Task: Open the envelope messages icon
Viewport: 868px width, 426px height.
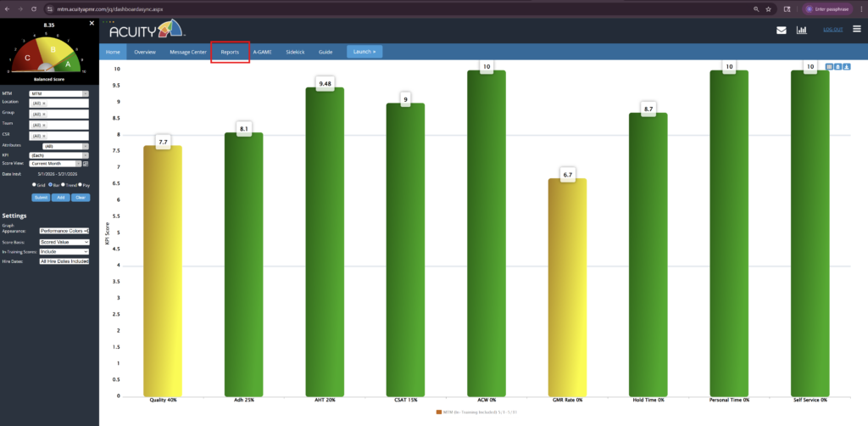Action: click(781, 30)
